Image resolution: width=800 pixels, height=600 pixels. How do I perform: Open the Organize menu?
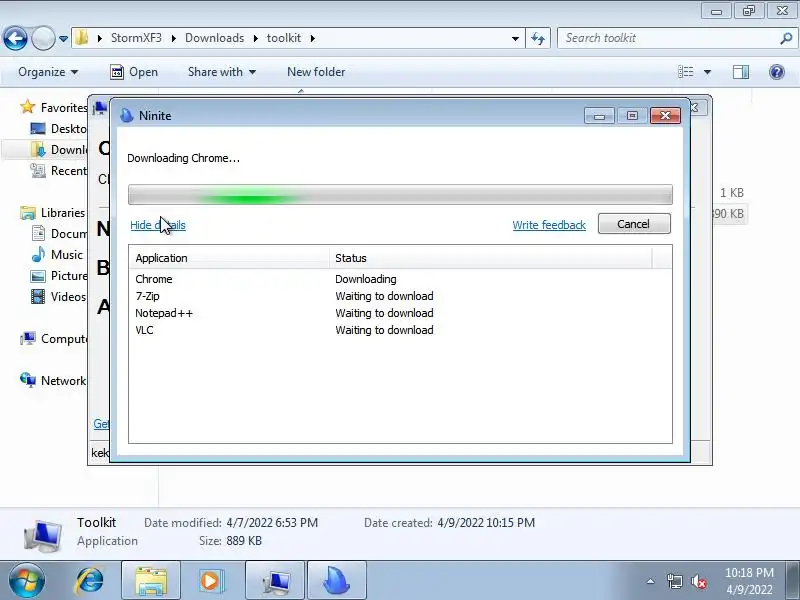48,72
